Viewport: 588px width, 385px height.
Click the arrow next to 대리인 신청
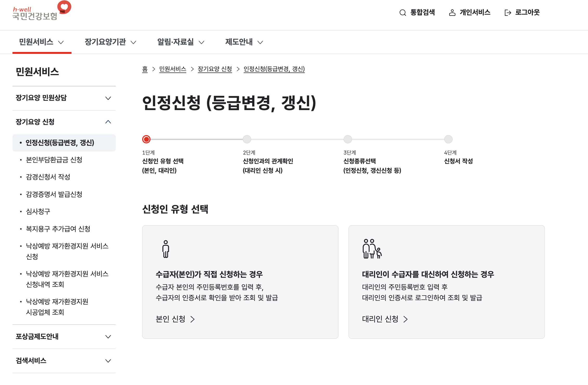coord(406,319)
